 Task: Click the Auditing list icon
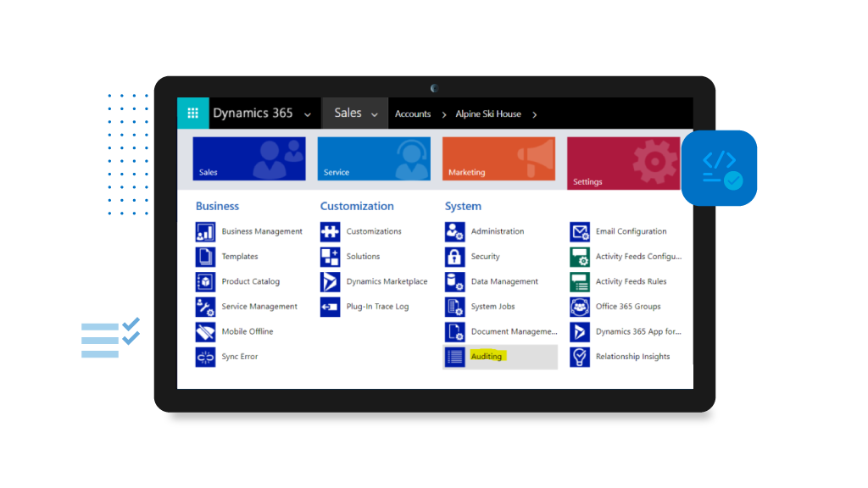(x=455, y=357)
